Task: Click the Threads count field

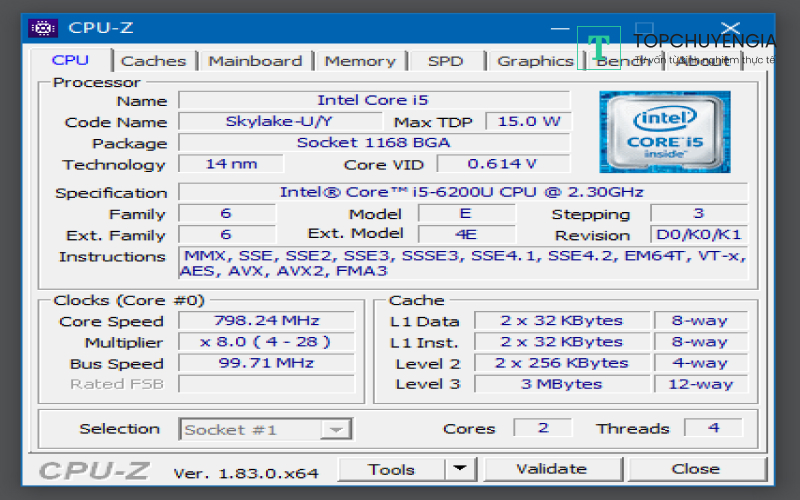Action: [713, 428]
